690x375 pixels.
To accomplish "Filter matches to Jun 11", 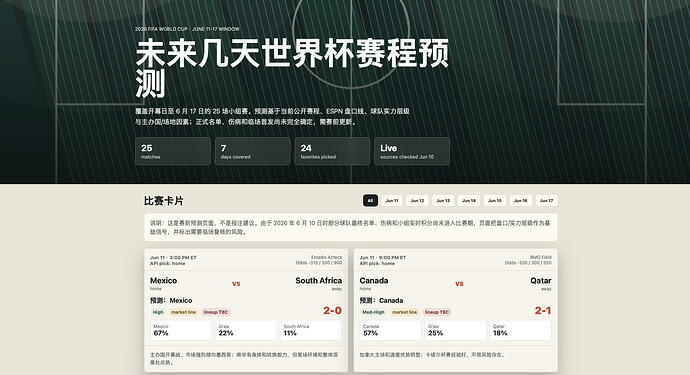I will 392,201.
